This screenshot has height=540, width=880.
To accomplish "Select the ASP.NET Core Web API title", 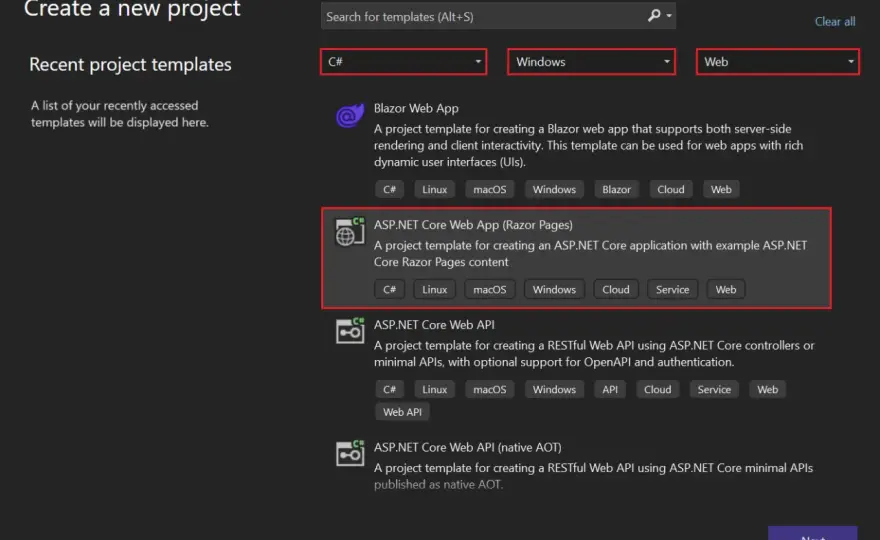I will 434,324.
